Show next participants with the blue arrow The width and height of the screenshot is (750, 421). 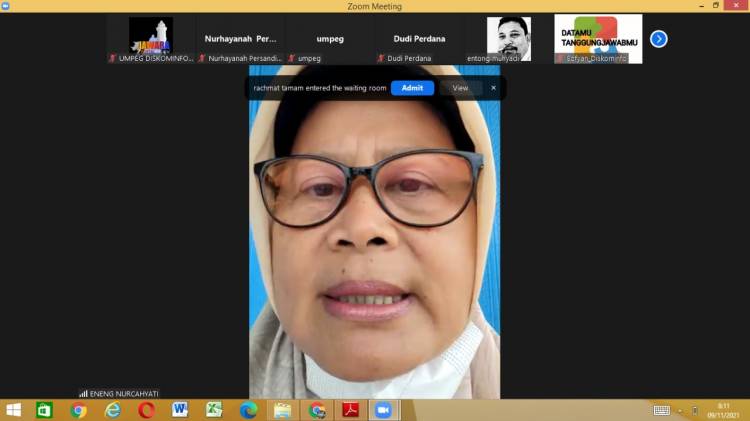coord(659,39)
